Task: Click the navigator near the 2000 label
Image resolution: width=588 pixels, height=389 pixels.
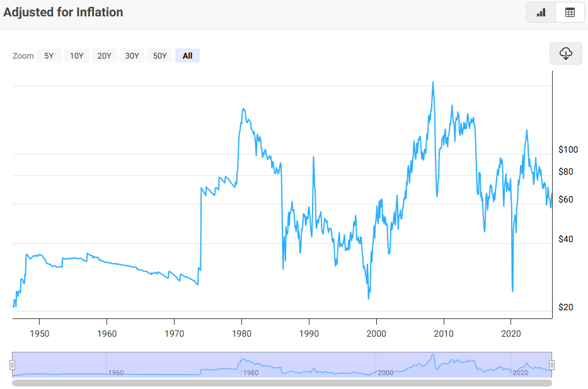Action: tap(385, 373)
